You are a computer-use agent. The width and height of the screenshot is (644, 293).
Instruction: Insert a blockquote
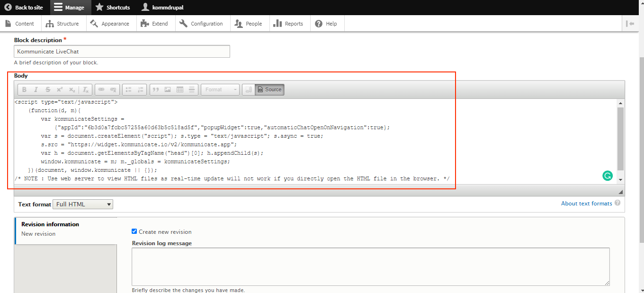(156, 89)
